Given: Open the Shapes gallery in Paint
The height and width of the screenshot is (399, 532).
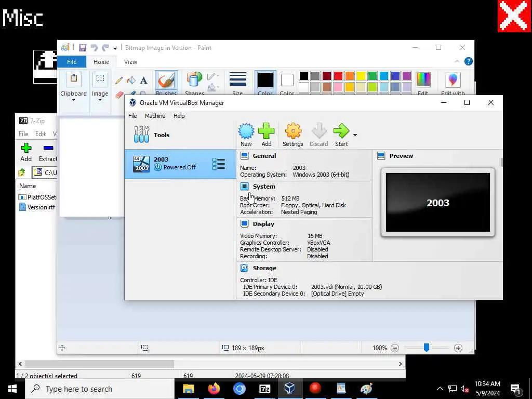Looking at the screenshot, I should tap(194, 83).
